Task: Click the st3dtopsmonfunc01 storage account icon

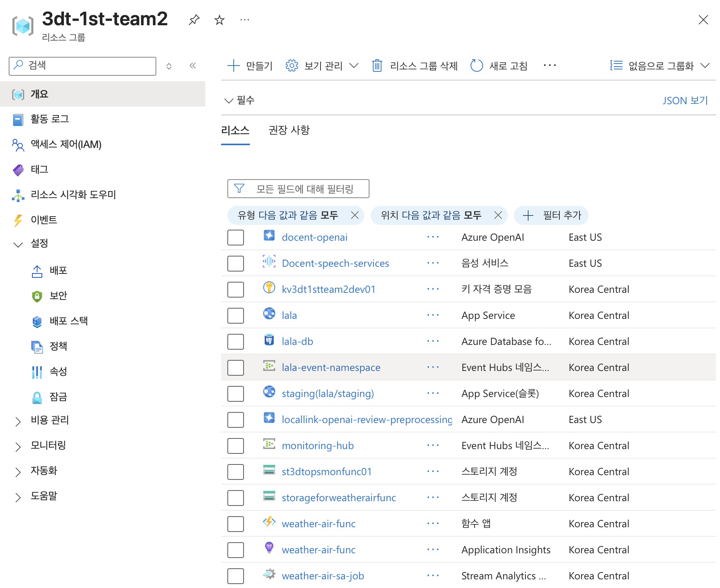Action: [x=269, y=470]
